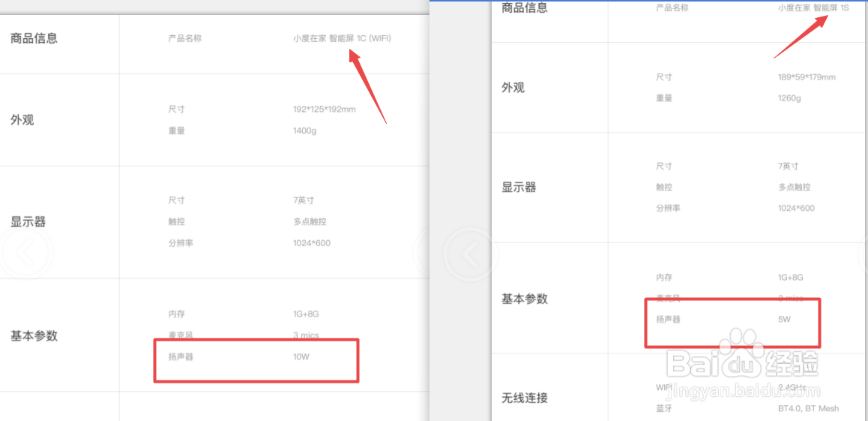Select 多点触控 value in 1S panel

[x=795, y=187]
